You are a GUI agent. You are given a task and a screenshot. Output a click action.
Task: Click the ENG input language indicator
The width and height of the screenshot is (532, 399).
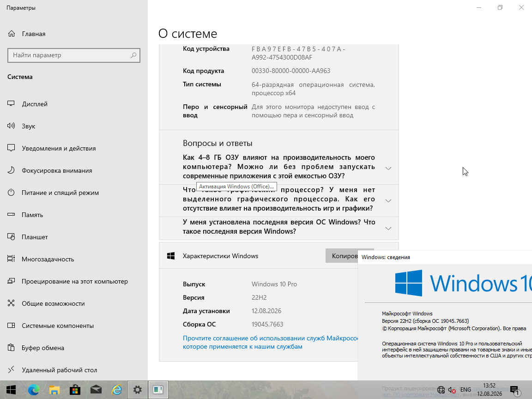point(465,389)
